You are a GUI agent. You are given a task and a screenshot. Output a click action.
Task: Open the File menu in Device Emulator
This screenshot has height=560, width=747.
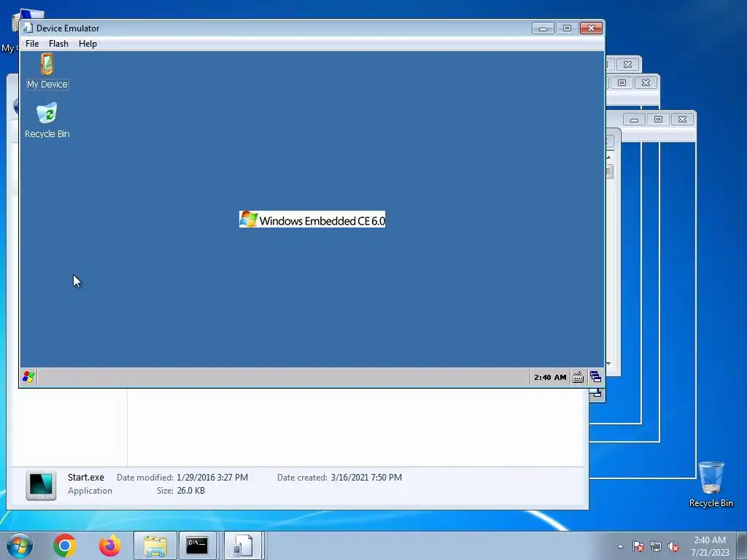point(32,43)
